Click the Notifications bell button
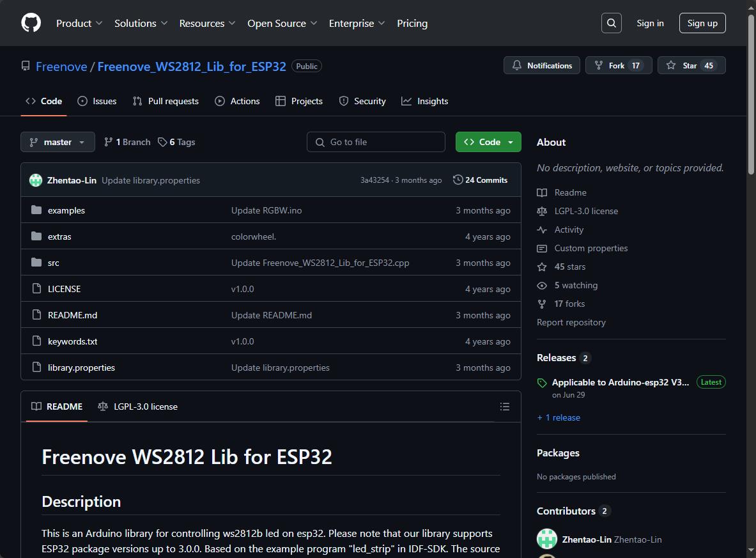The width and height of the screenshot is (756, 558). coord(542,65)
